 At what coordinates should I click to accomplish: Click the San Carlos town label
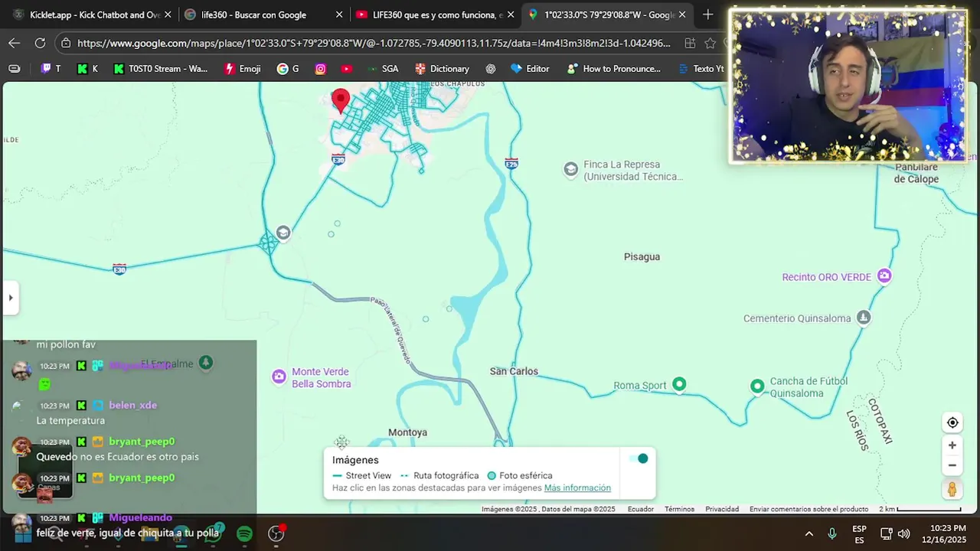pos(514,371)
